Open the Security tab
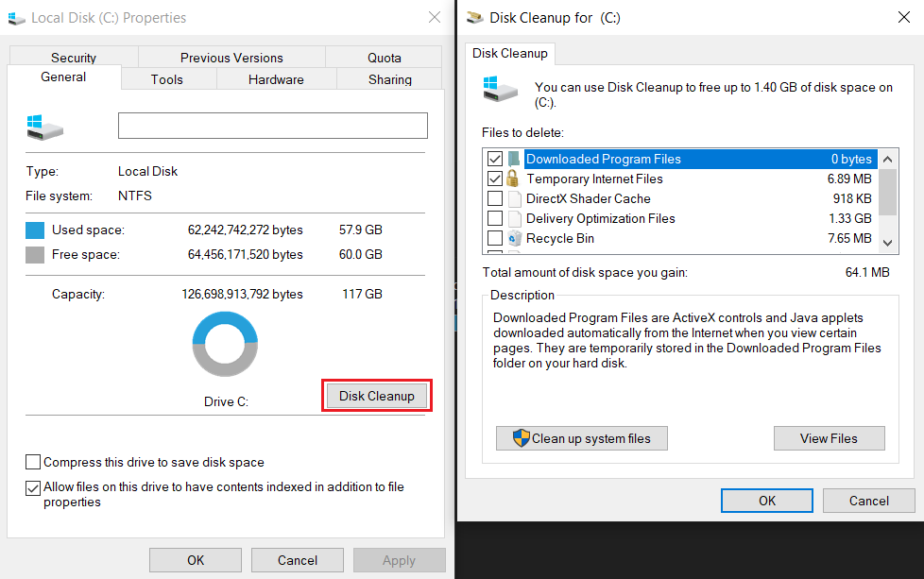Viewport: 924px width, 579px height. click(x=75, y=57)
